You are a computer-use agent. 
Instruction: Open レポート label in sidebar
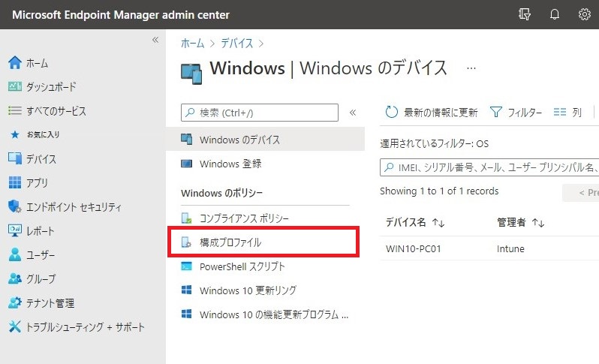(x=40, y=230)
